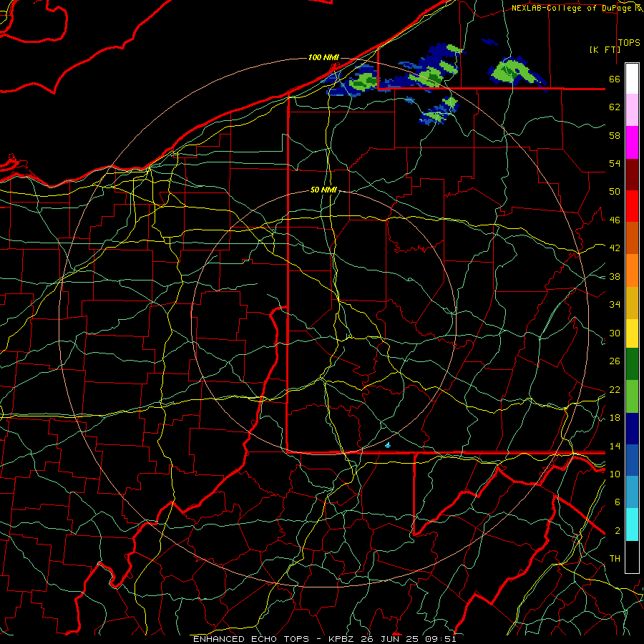Click the 50 NMI range ring label
The image size is (644, 644).
[323, 190]
